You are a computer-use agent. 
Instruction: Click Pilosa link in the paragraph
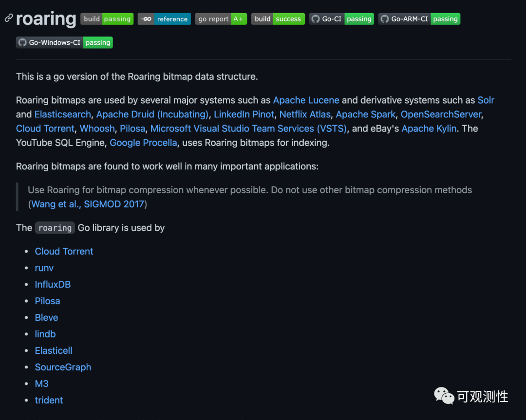tap(132, 128)
